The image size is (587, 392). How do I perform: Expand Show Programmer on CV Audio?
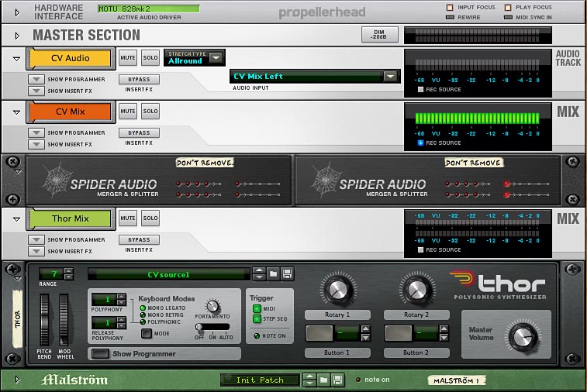[x=36, y=79]
